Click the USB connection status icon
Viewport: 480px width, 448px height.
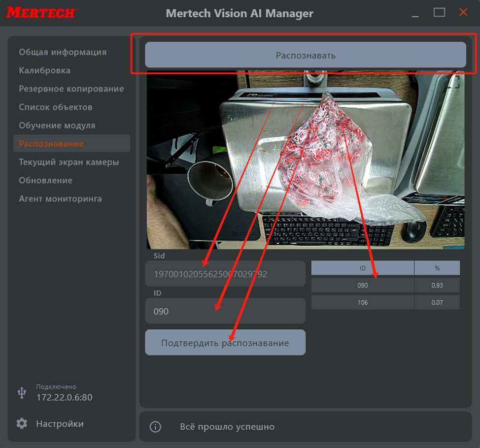click(x=22, y=392)
